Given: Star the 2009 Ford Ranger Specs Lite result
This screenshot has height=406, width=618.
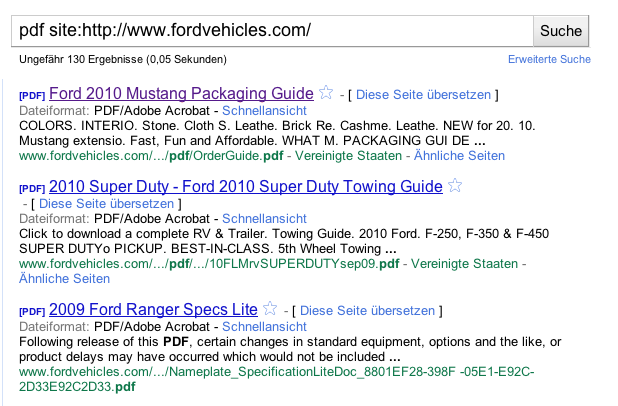Looking at the screenshot, I should [270, 308].
